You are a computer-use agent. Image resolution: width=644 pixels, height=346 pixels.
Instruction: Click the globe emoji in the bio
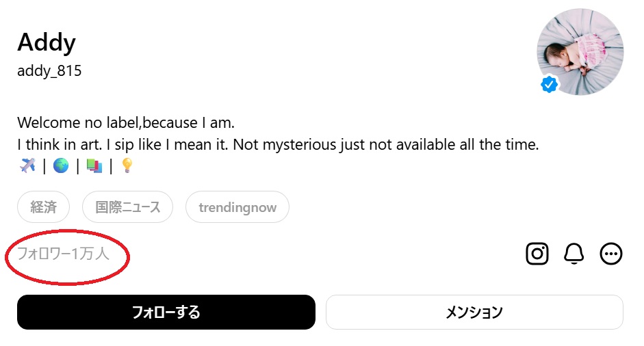[x=61, y=165]
